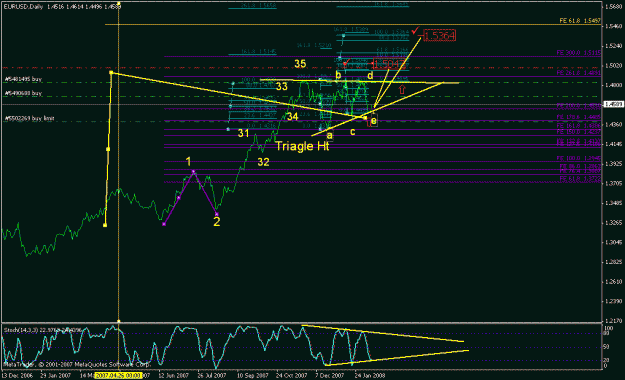Select the 'Triagle Ht' text label

tap(303, 146)
